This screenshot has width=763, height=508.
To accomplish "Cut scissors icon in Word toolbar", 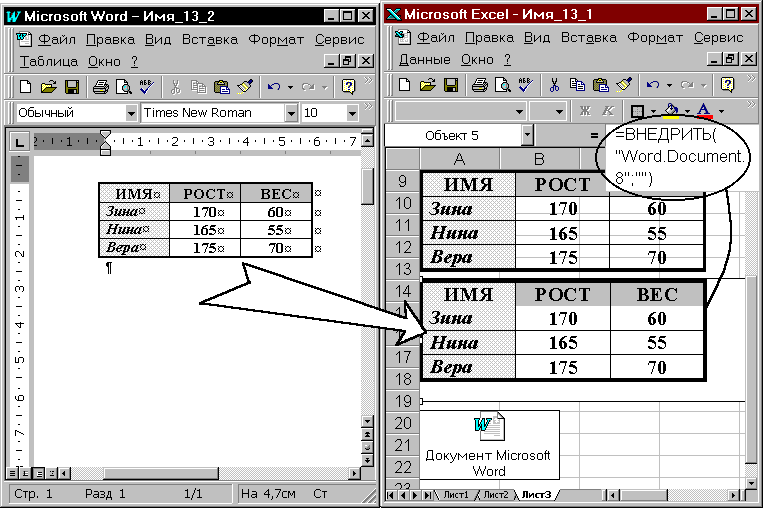I will pyautogui.click(x=175, y=87).
